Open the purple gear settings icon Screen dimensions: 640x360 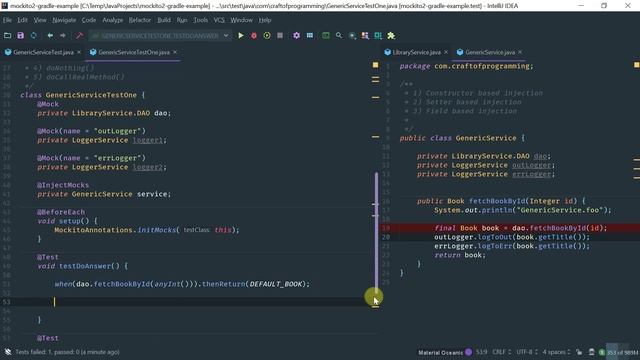(x=296, y=36)
